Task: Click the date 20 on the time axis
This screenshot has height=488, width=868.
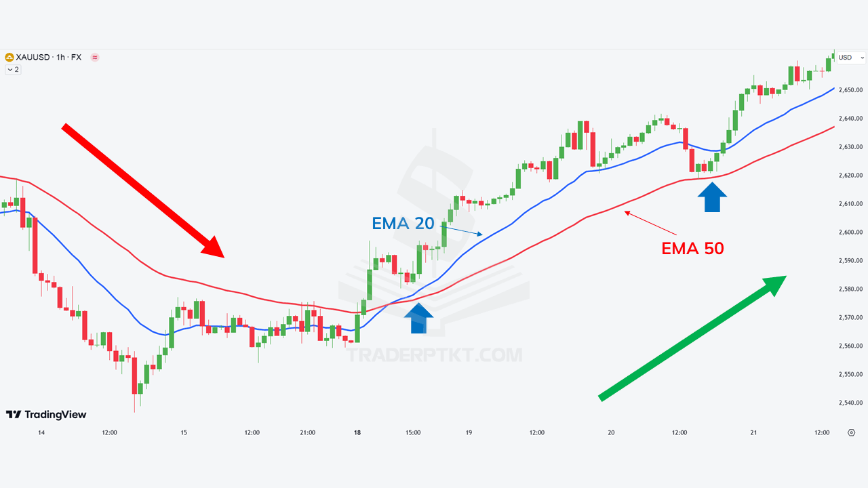Action: (x=611, y=432)
